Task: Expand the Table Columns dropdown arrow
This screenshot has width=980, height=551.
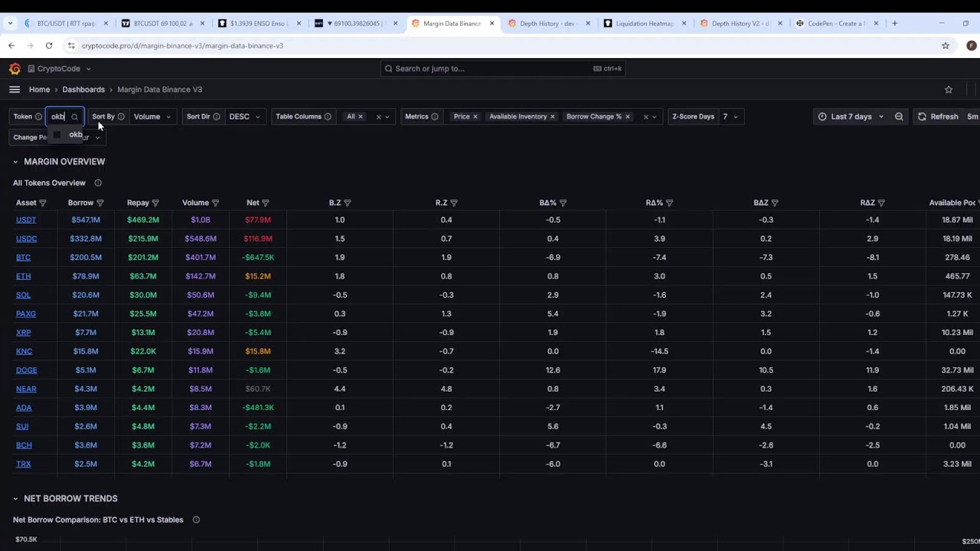Action: [387, 117]
